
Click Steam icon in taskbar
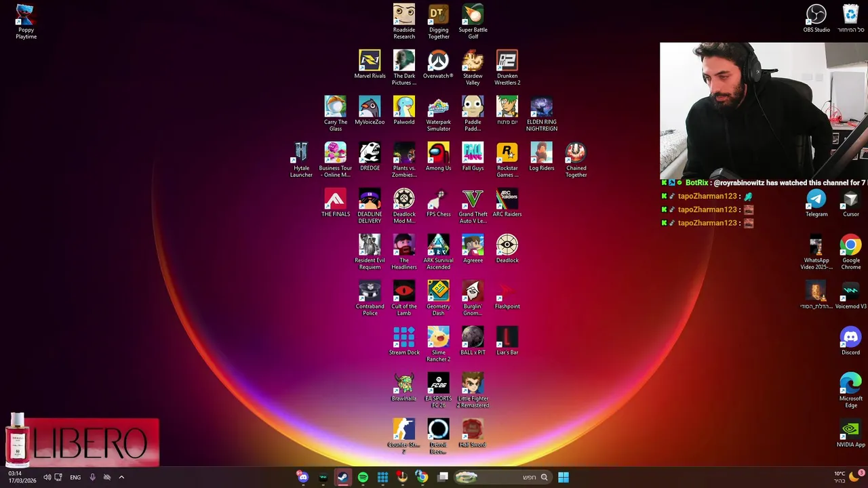(x=343, y=477)
